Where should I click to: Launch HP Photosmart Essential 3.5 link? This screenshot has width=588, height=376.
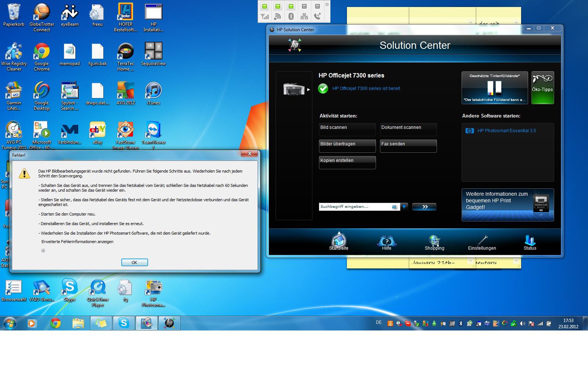pos(506,131)
